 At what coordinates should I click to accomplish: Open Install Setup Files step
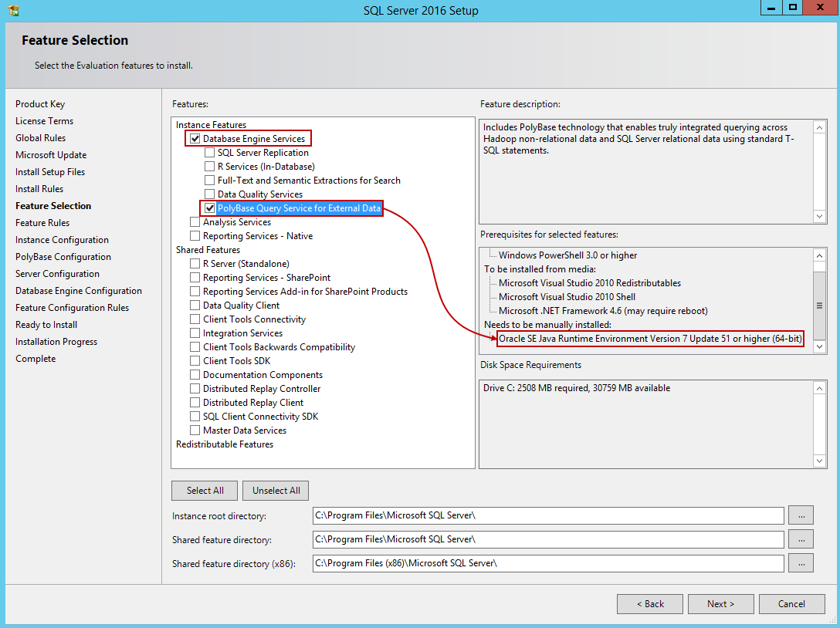click(50, 172)
